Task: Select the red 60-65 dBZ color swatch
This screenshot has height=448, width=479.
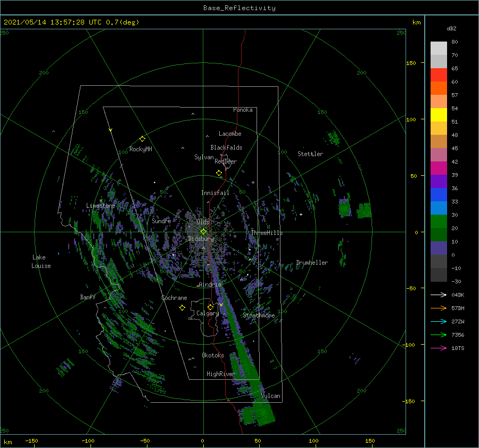Action: point(439,75)
